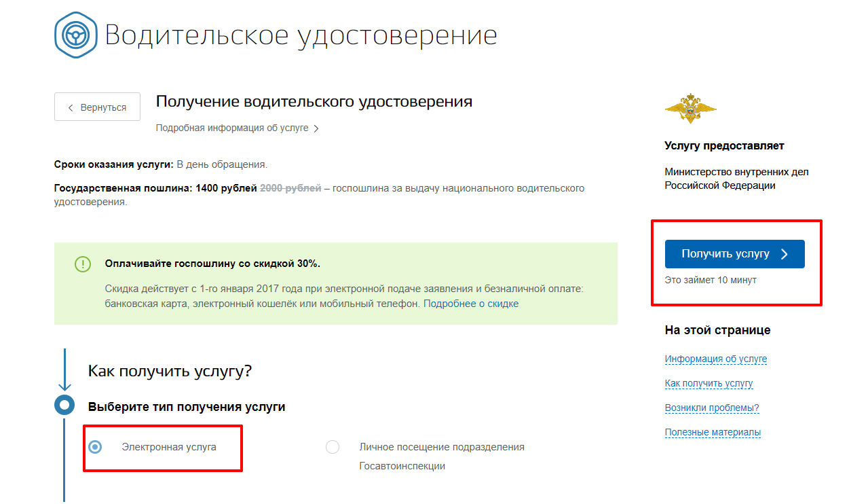This screenshot has width=868, height=504.
Task: Select the Электронная услуга radio option
Action: pos(96,447)
